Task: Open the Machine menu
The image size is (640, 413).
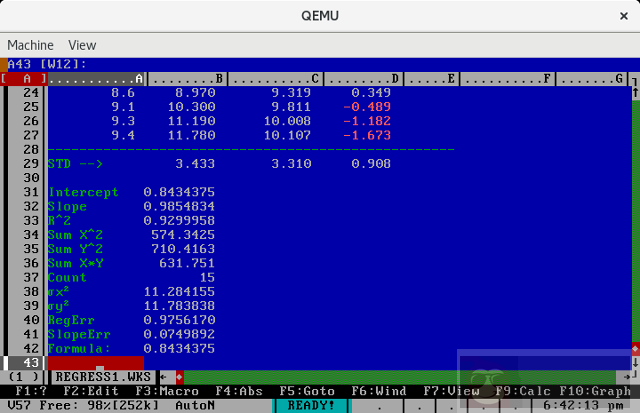Action: [x=30, y=45]
